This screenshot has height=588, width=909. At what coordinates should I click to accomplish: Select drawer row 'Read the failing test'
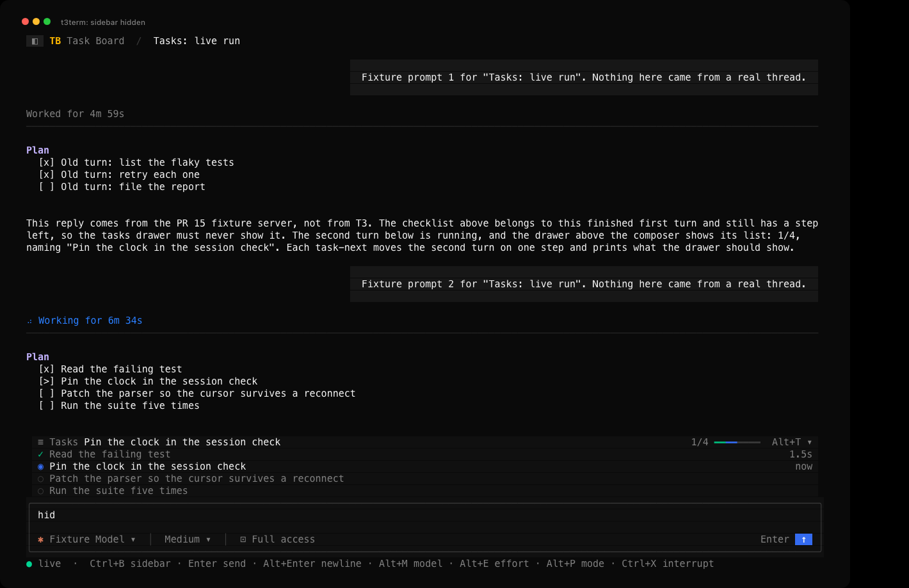click(425, 454)
